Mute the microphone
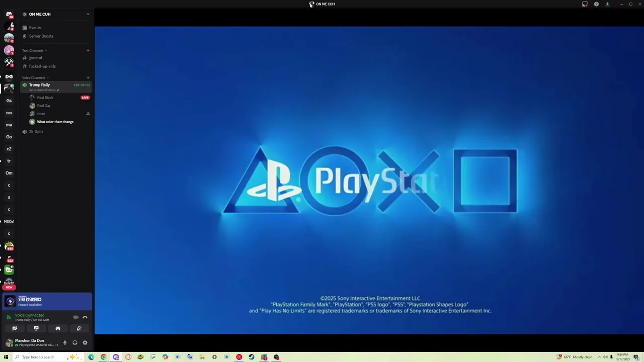 tap(65, 343)
